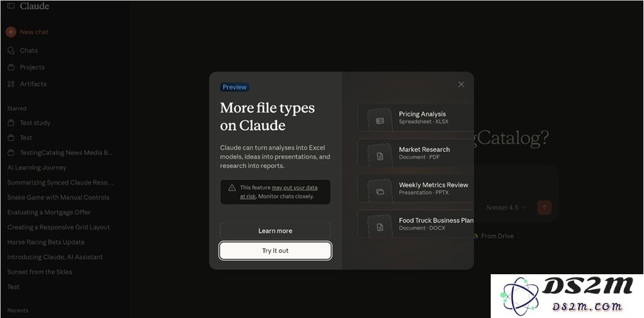644x318 pixels.
Task: Click the send arrow button
Action: click(x=545, y=207)
